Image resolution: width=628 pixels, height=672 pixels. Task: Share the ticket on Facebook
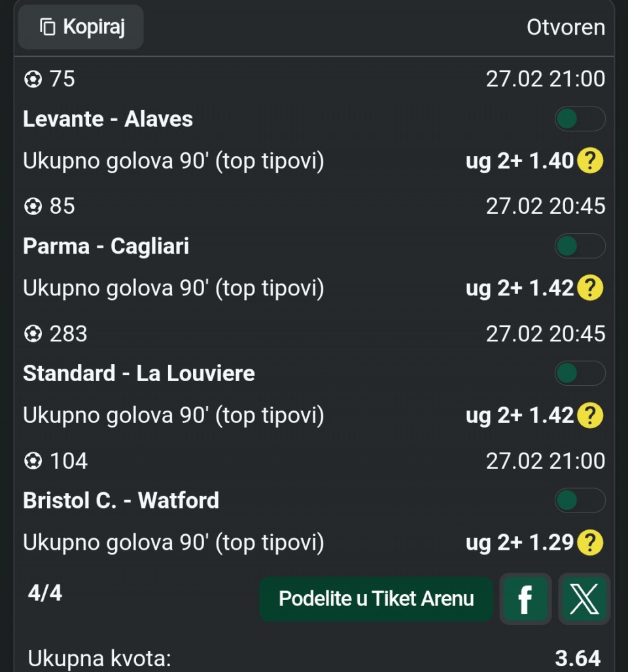(x=525, y=599)
